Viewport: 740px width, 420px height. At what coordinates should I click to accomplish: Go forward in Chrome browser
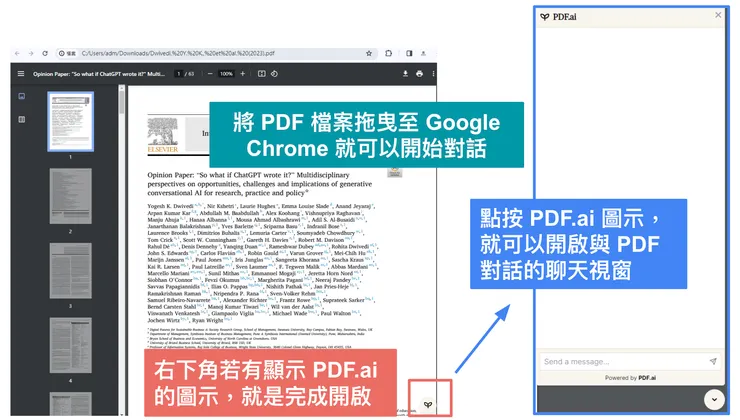(31, 53)
